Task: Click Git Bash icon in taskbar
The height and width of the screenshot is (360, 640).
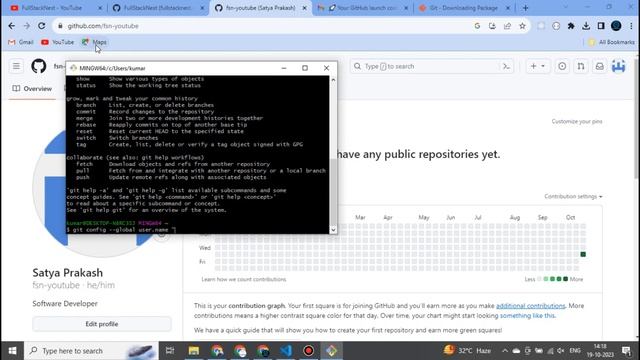Action: click(x=331, y=351)
